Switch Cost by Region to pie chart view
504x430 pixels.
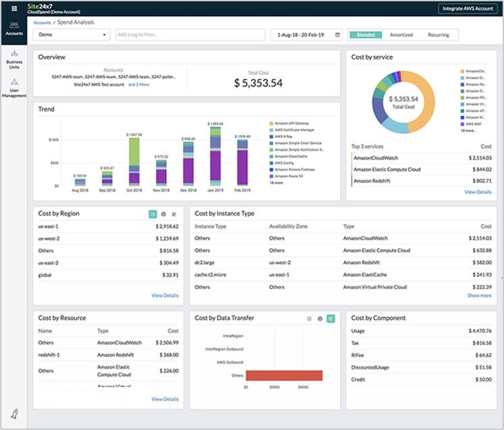[163, 214]
